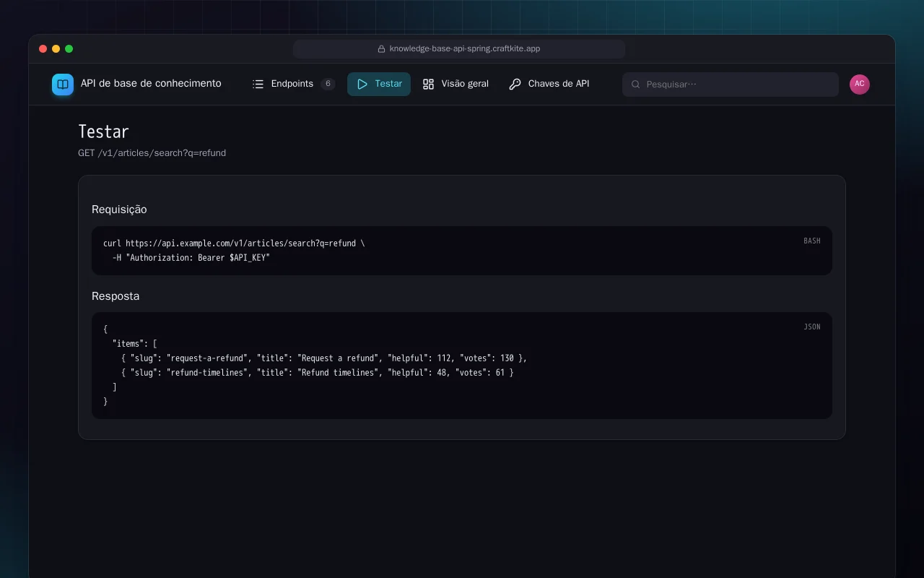Click the Requisição section label

click(119, 210)
